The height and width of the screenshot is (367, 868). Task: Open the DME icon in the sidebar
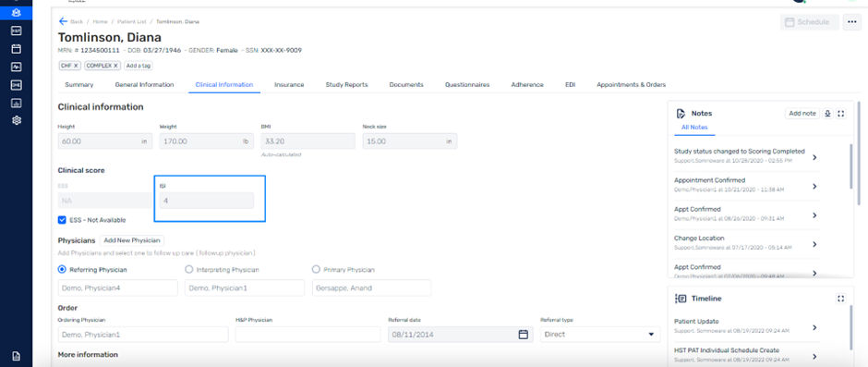pyautogui.click(x=16, y=85)
